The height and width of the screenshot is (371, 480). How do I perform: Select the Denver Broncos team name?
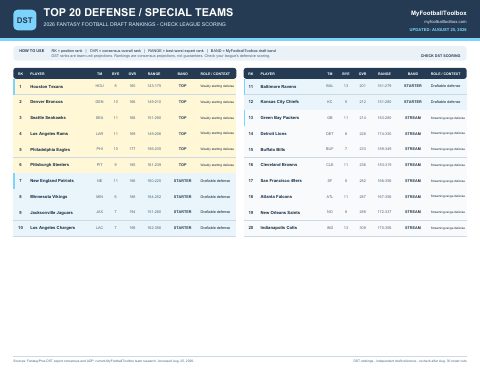(x=46, y=102)
